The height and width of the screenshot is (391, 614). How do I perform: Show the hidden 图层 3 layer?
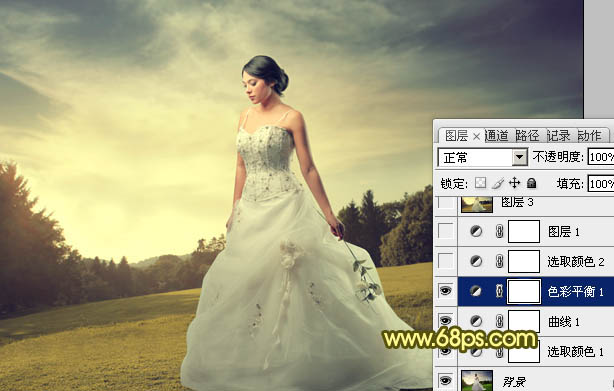tap(446, 202)
